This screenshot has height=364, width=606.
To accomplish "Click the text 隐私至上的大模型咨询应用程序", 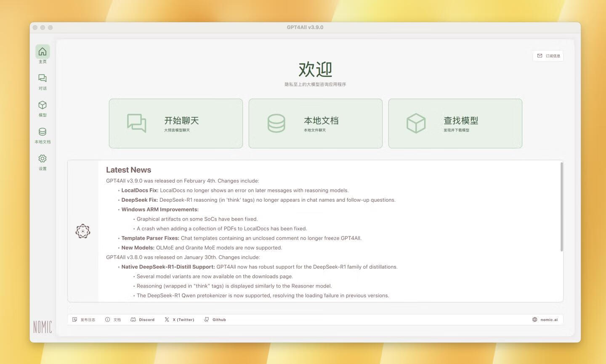I will (x=315, y=84).
